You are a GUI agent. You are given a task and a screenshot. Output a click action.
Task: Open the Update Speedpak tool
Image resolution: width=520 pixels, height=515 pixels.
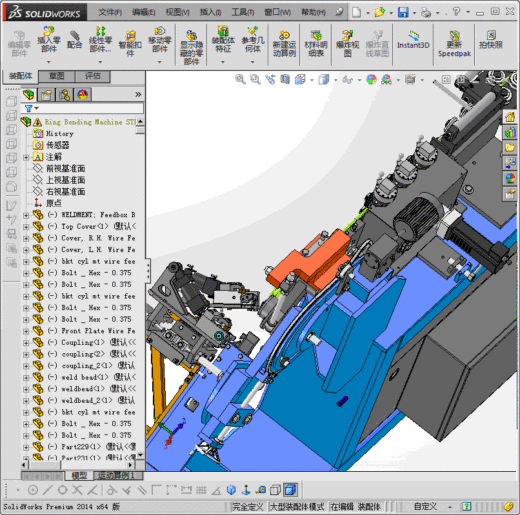click(454, 44)
